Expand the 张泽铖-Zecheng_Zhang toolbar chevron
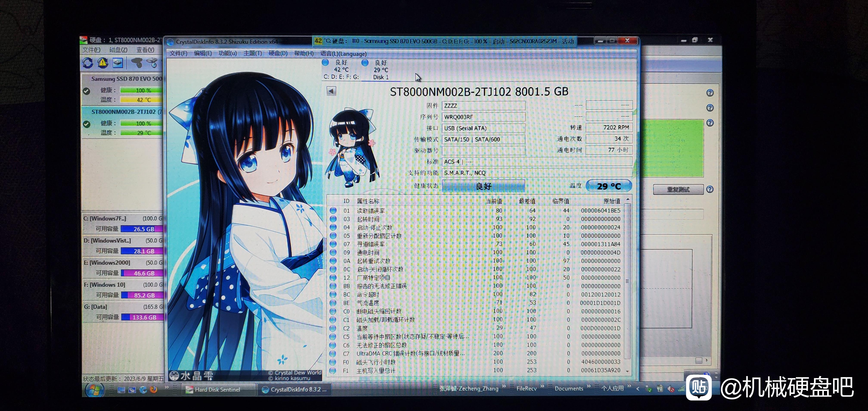The image size is (868, 411). 504,386
